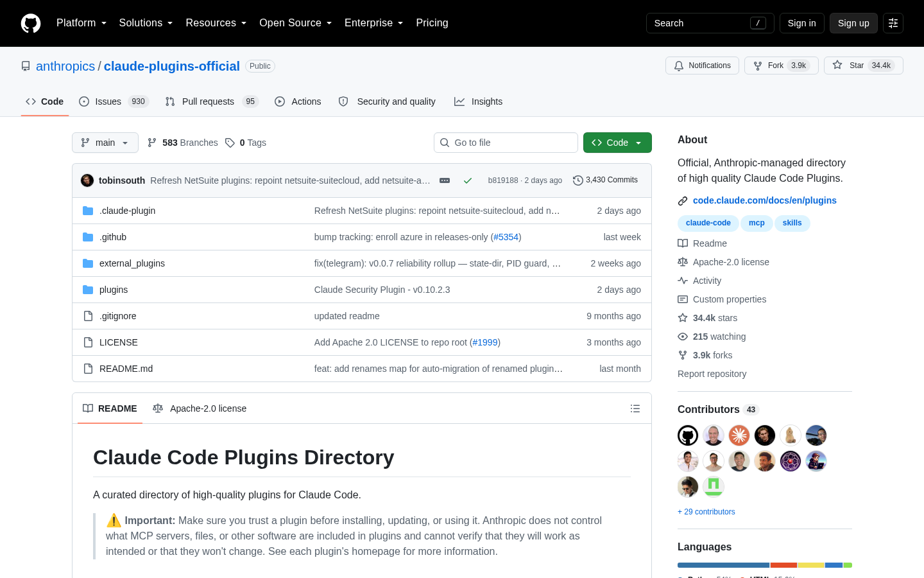924x578 pixels.
Task: Open the Actions tab
Action: point(298,101)
